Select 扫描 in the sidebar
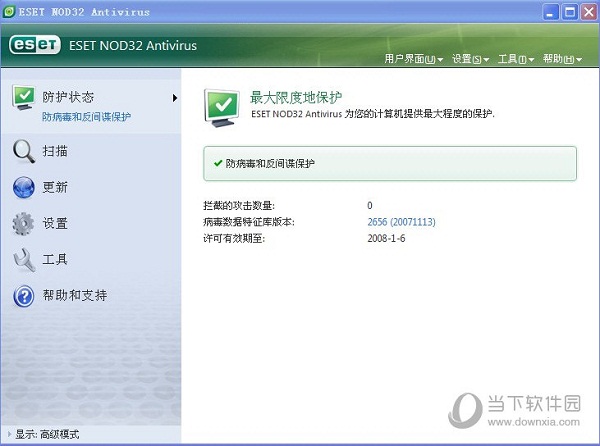The height and width of the screenshot is (446, 600). tap(55, 151)
